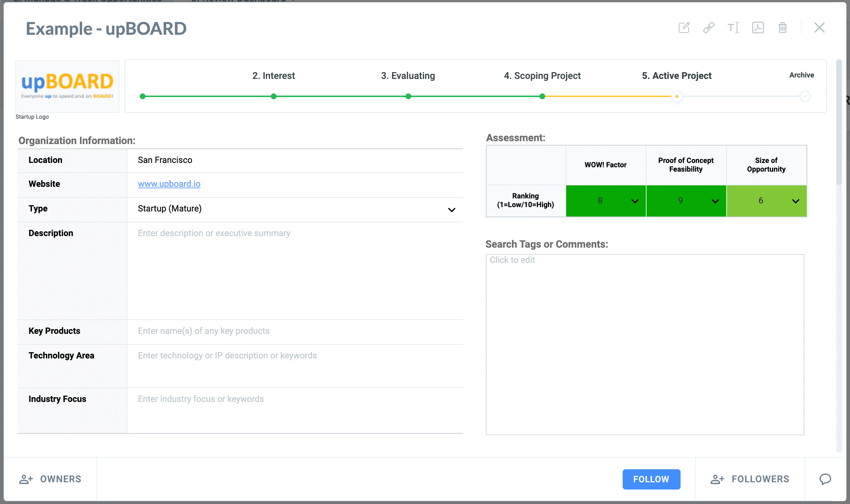This screenshot has width=850, height=504.
Task: Select the 3. Evaluating stage
Action: pos(408,76)
